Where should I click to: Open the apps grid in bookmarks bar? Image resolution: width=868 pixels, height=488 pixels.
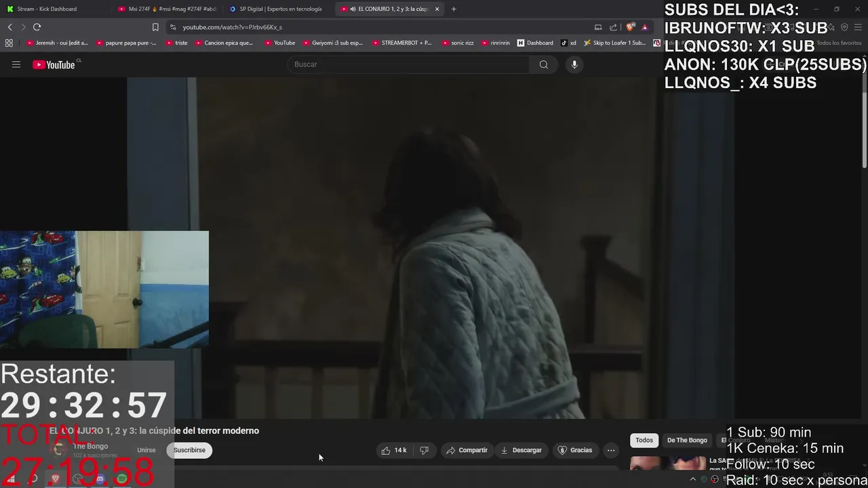tap(9, 43)
